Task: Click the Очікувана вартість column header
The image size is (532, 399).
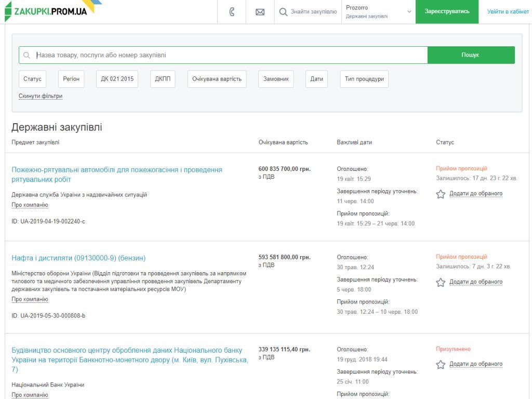Action: tap(283, 142)
